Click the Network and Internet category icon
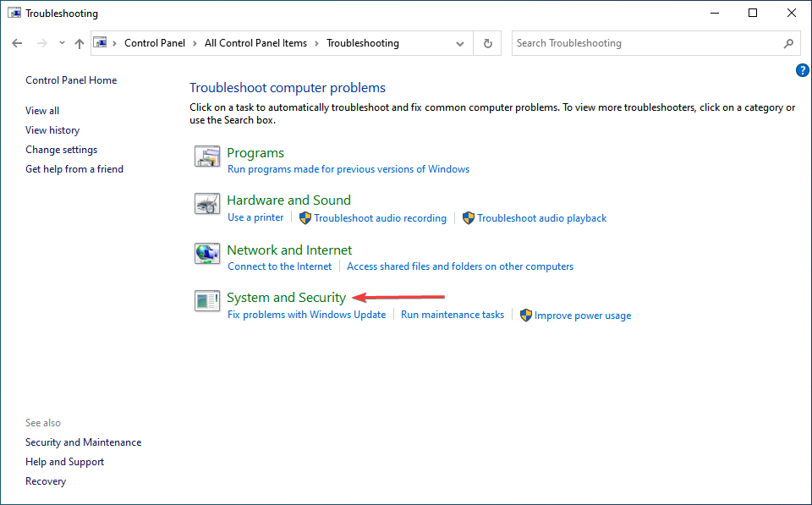This screenshot has height=505, width=812. click(207, 253)
